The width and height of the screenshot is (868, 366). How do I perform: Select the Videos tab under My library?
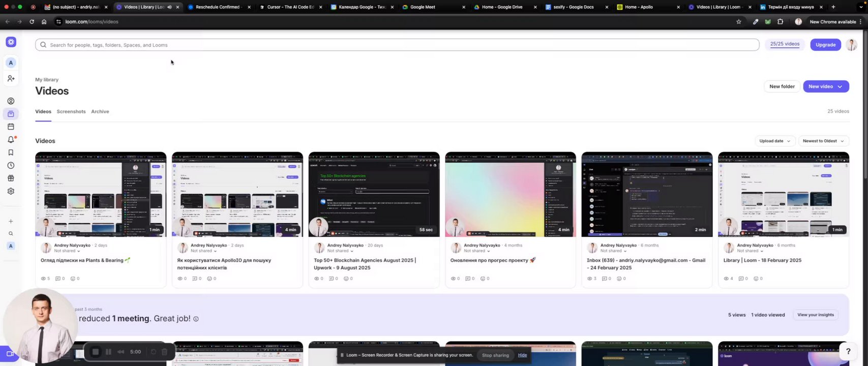(x=43, y=111)
